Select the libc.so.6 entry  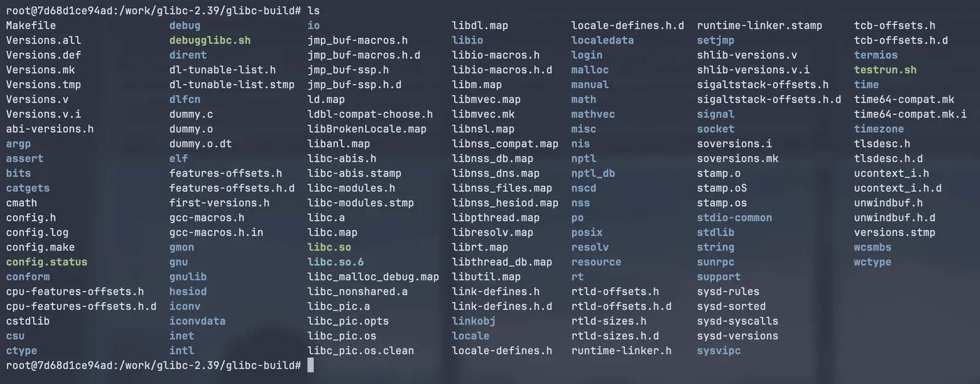336,262
